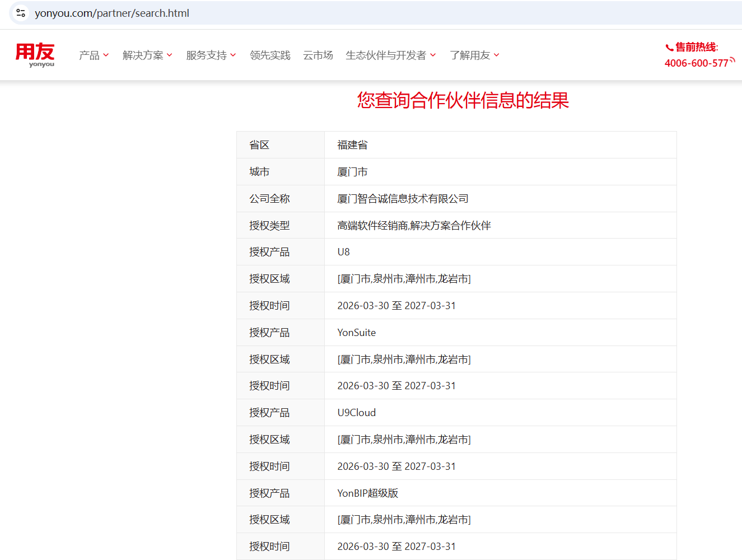The height and width of the screenshot is (560, 742).
Task: Click the value 福建省
Action: coord(352,145)
